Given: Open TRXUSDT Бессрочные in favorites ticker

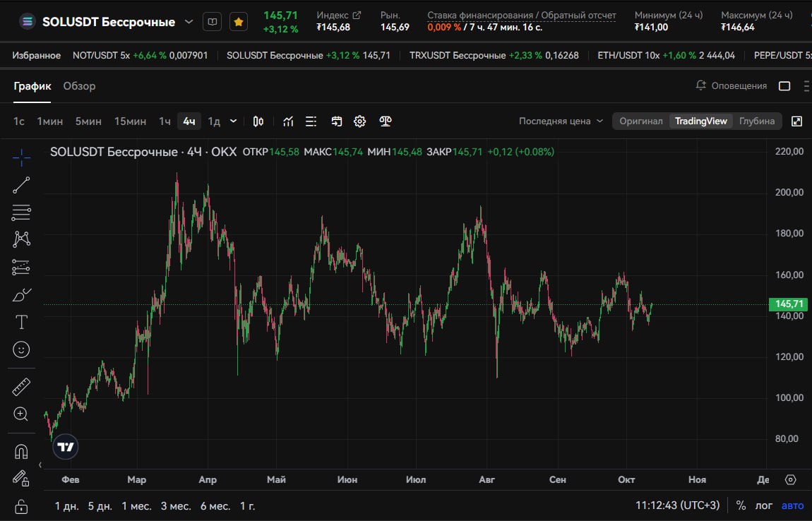Looking at the screenshot, I should [x=494, y=55].
